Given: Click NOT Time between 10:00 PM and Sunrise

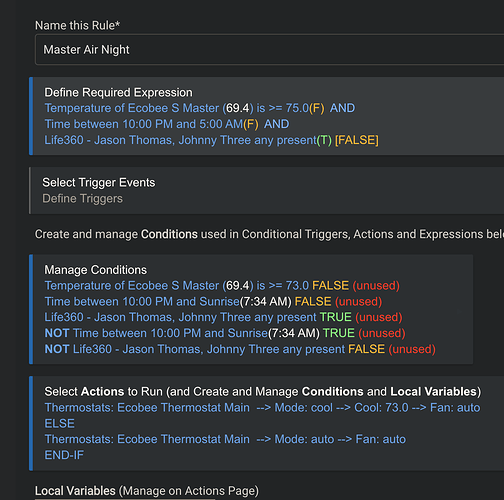Looking at the screenshot, I should coord(225,333).
